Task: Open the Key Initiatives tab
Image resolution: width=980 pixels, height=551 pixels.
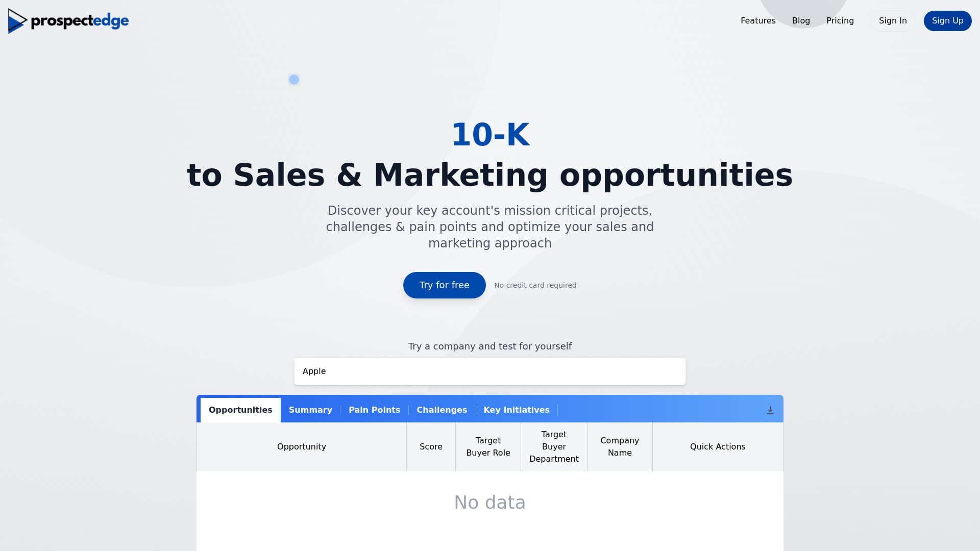Action: pyautogui.click(x=516, y=410)
